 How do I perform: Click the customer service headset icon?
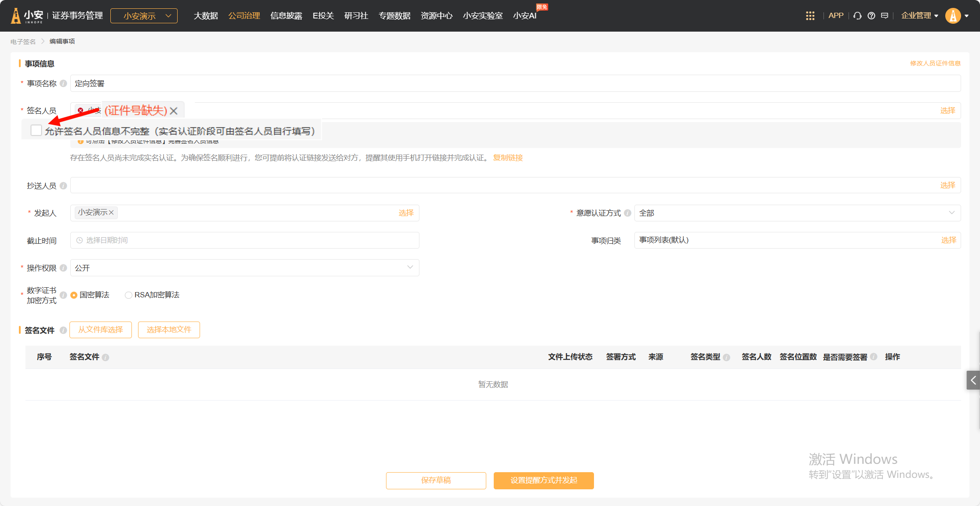(857, 16)
